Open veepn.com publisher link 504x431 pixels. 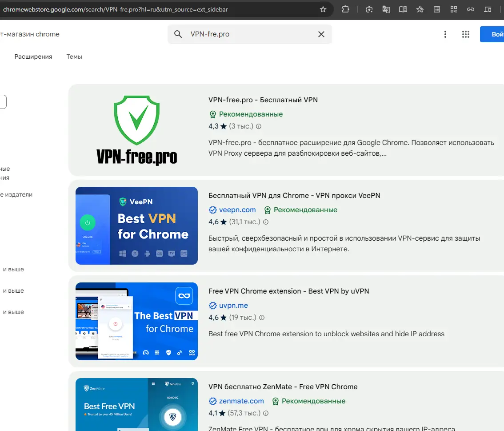coord(237,209)
